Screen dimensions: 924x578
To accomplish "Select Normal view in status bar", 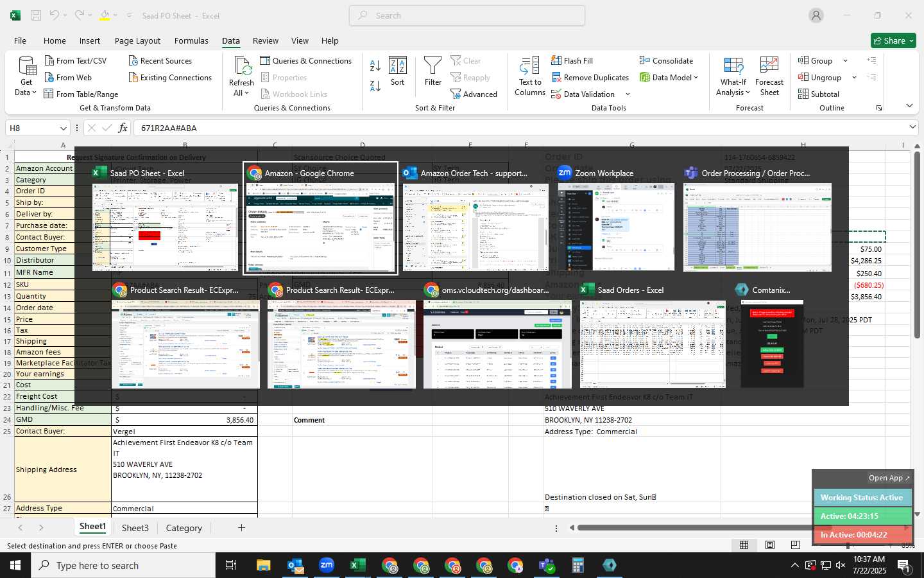I will pyautogui.click(x=744, y=545).
